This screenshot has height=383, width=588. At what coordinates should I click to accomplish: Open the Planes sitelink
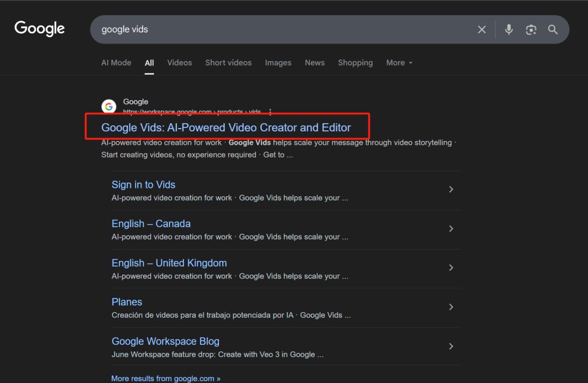coord(127,302)
